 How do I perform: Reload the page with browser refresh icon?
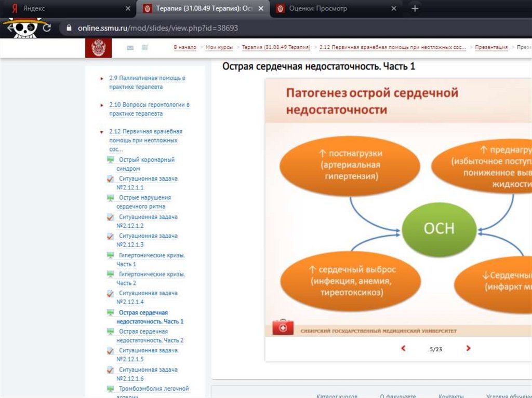coord(47,28)
